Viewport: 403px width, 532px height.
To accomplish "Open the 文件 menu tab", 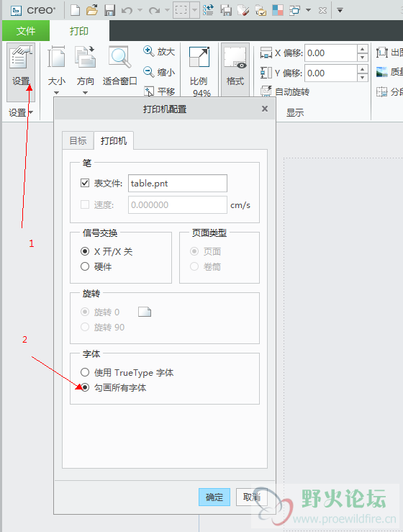I will (26, 31).
